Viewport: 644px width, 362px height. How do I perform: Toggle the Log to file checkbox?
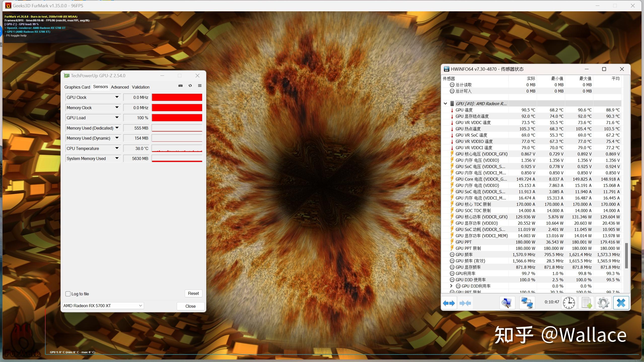68,293
